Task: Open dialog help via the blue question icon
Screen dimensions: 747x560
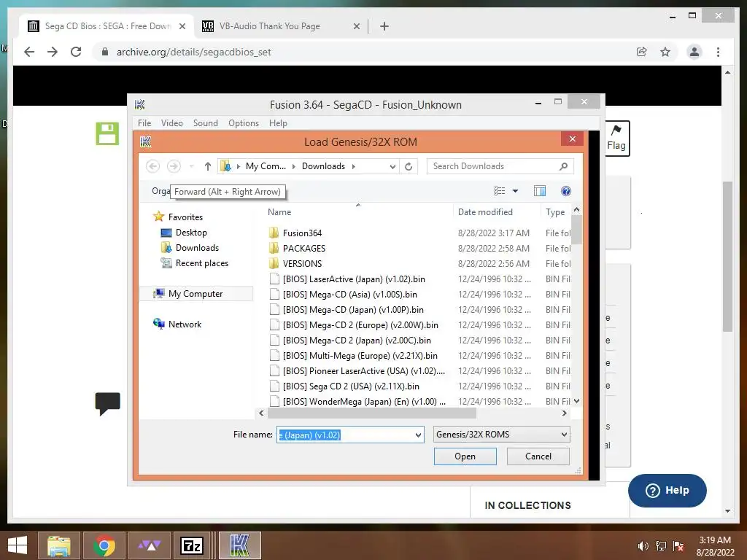Action: [566, 191]
